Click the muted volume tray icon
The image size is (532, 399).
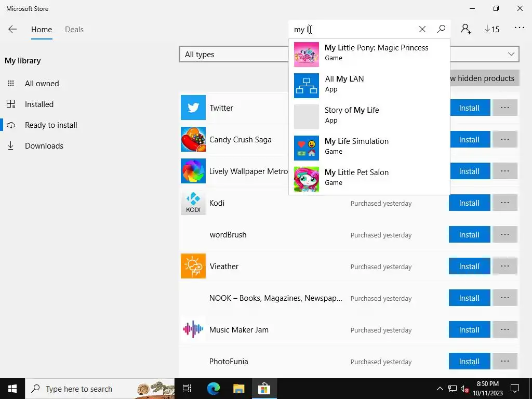click(465, 389)
